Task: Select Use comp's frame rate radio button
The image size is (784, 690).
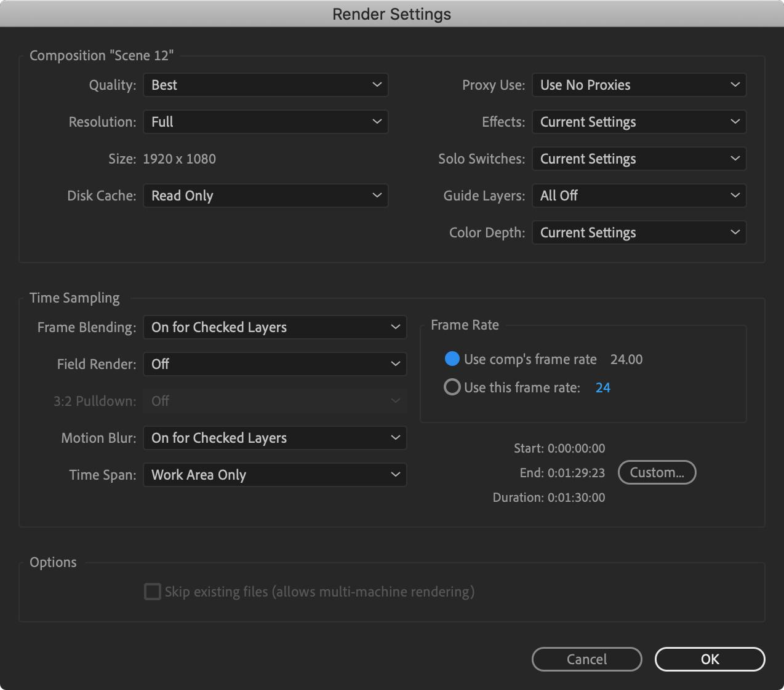Action: click(x=452, y=359)
